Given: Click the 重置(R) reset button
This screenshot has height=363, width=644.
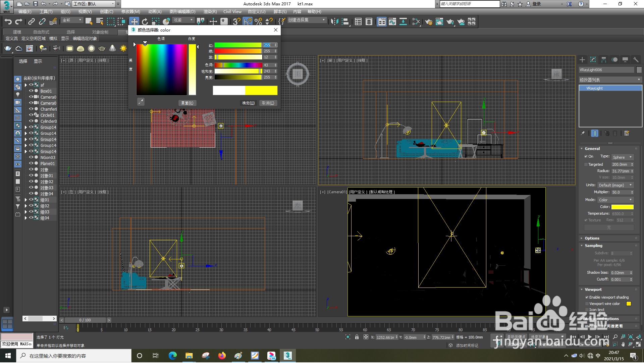Looking at the screenshot, I should (187, 103).
